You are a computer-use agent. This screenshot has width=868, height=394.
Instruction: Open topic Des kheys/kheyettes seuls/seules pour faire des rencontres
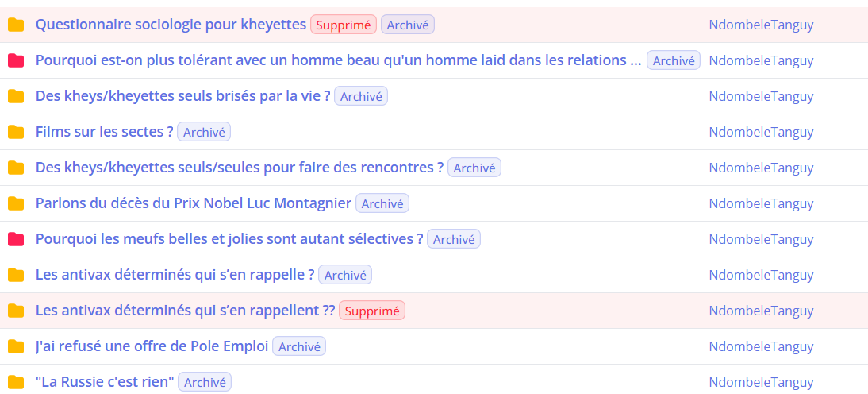pos(239,168)
